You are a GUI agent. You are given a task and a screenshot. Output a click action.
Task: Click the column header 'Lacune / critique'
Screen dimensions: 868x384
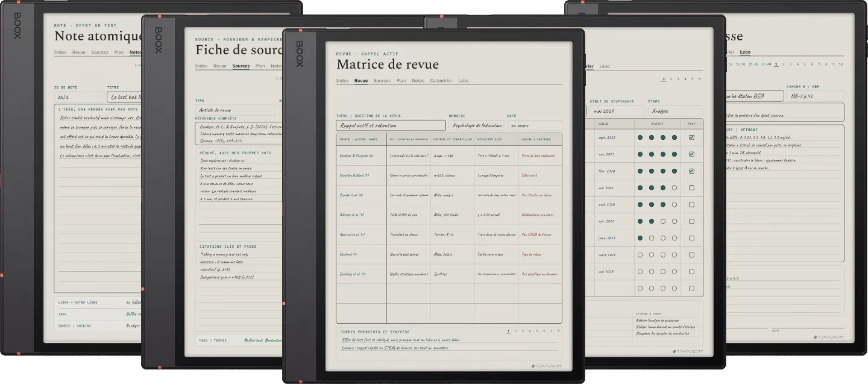(539, 139)
